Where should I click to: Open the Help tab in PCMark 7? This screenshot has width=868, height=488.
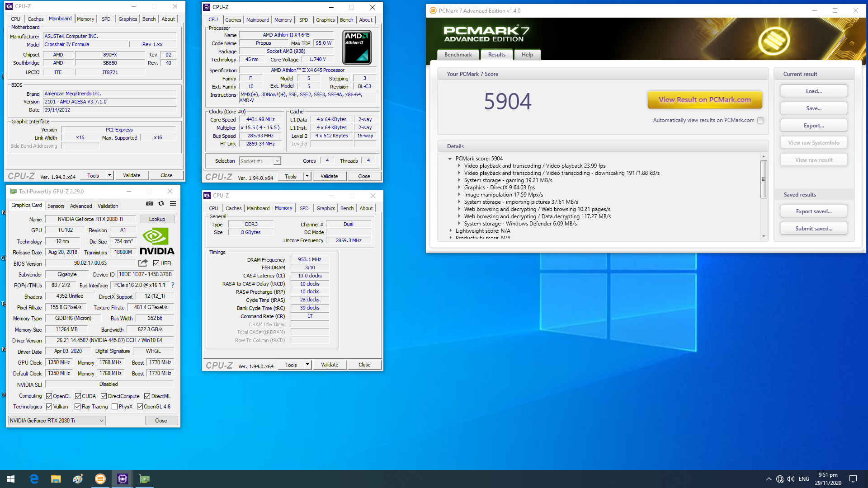(x=527, y=55)
